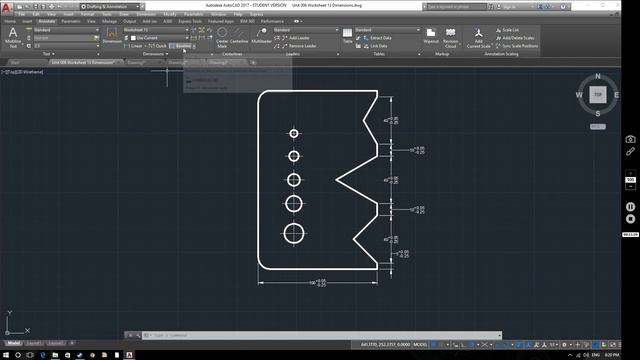Screen dimensions: 640x360
Task: Click the Use Current color swatch
Action: [133, 38]
